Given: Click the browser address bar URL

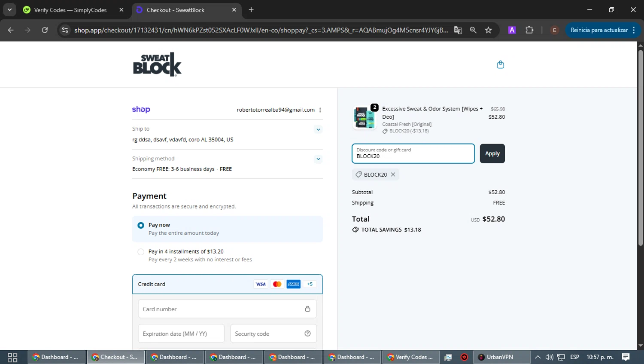Looking at the screenshot, I should 261,30.
